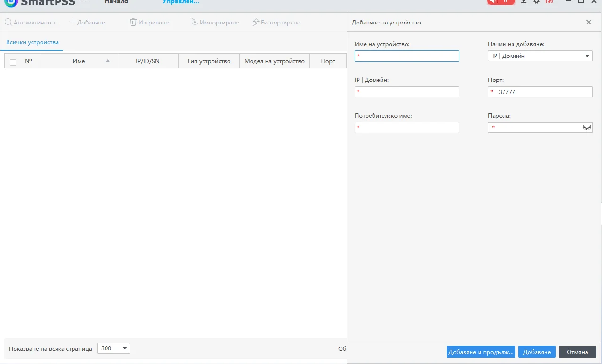Screen dimensions: 602x364
Task: Expand the page size dropdown showing 300
Action: (113, 348)
